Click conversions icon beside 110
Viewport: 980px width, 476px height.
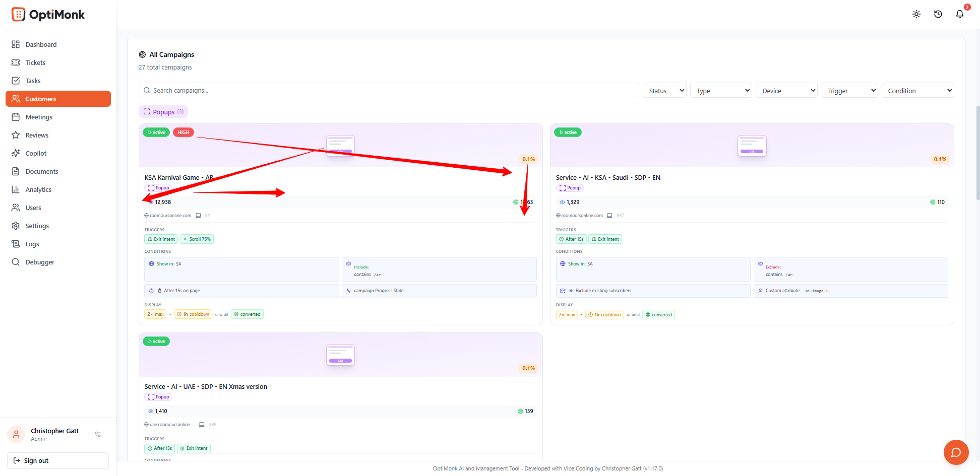[933, 202]
